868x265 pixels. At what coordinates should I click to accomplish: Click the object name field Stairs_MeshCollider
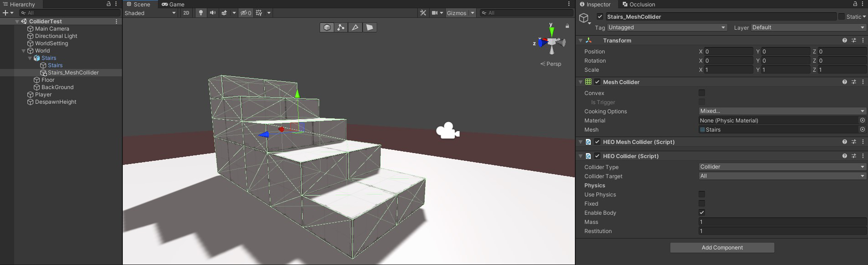(x=721, y=16)
